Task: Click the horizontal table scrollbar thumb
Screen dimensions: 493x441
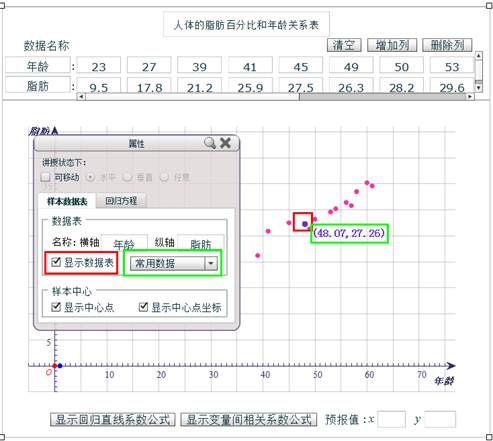Action: tap(383, 97)
